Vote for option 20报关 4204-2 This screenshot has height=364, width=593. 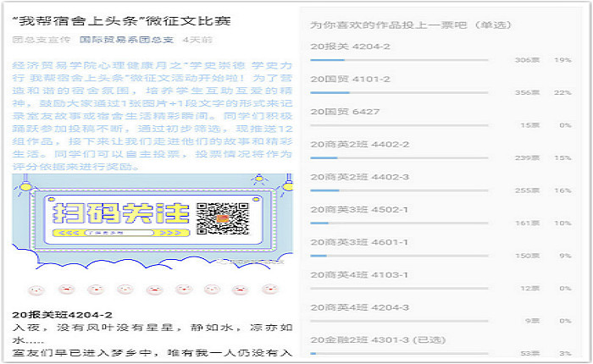point(350,47)
